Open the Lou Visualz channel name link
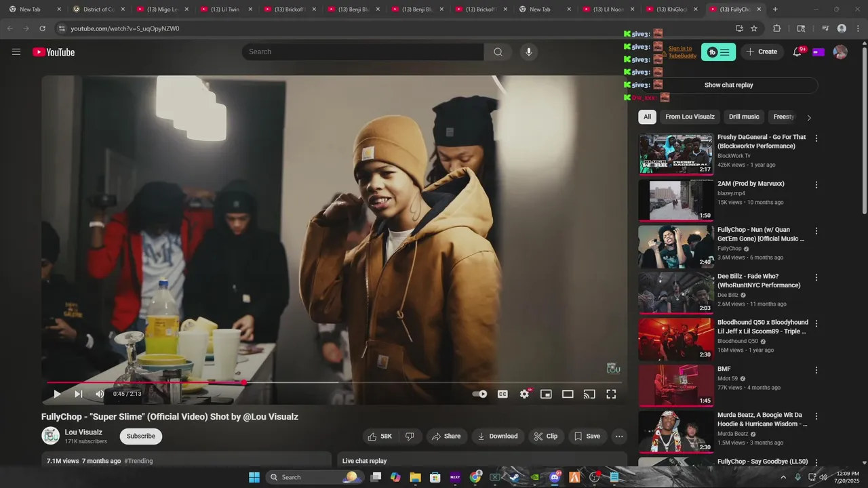Image resolution: width=868 pixels, height=488 pixels. [x=83, y=432]
